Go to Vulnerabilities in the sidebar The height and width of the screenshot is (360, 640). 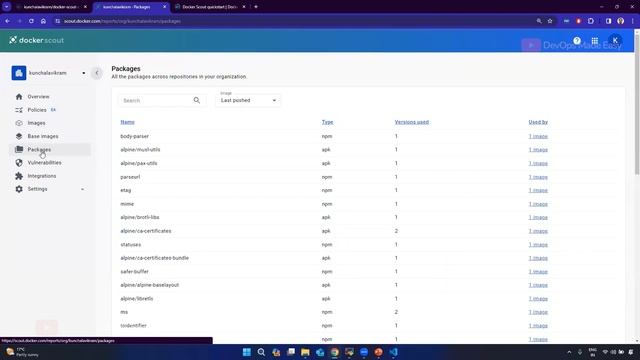[44, 162]
